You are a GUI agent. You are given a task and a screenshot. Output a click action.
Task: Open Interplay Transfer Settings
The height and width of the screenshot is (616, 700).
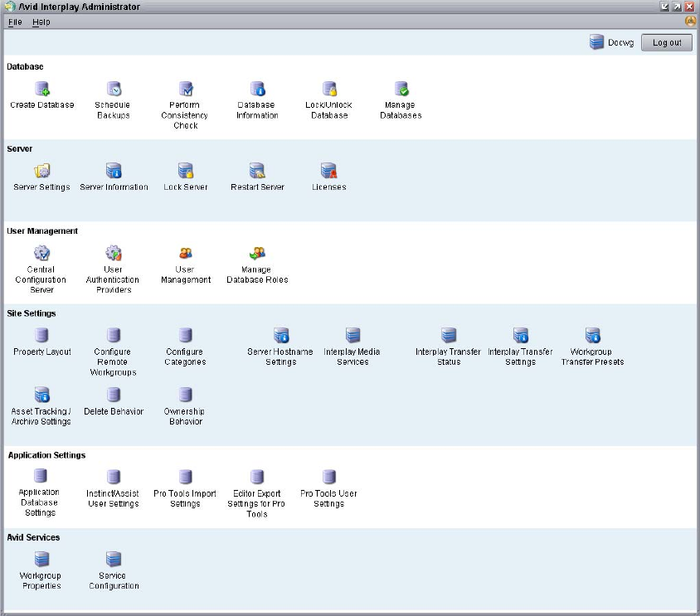coord(521,335)
